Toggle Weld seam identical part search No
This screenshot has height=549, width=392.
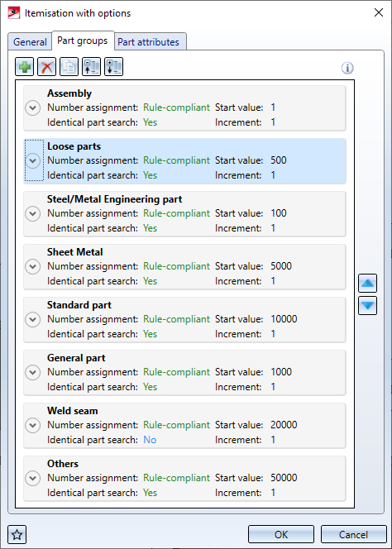click(150, 440)
